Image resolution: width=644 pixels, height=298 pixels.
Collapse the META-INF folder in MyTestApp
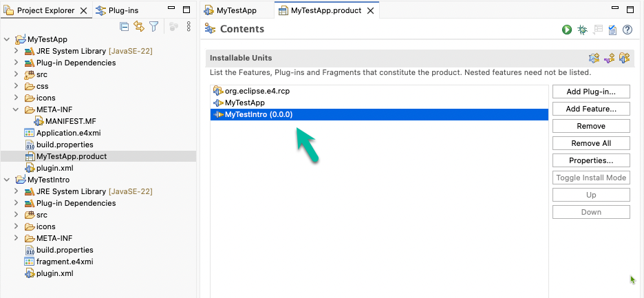pyautogui.click(x=16, y=109)
